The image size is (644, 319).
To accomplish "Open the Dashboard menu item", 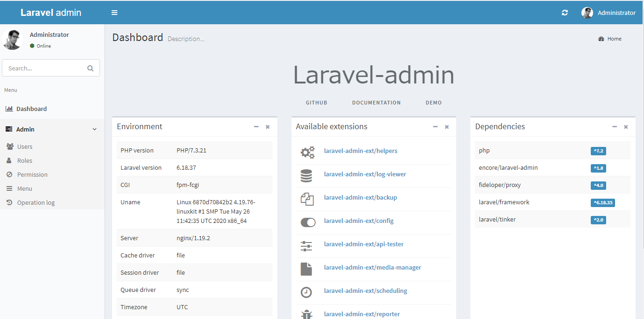I will [52, 109].
